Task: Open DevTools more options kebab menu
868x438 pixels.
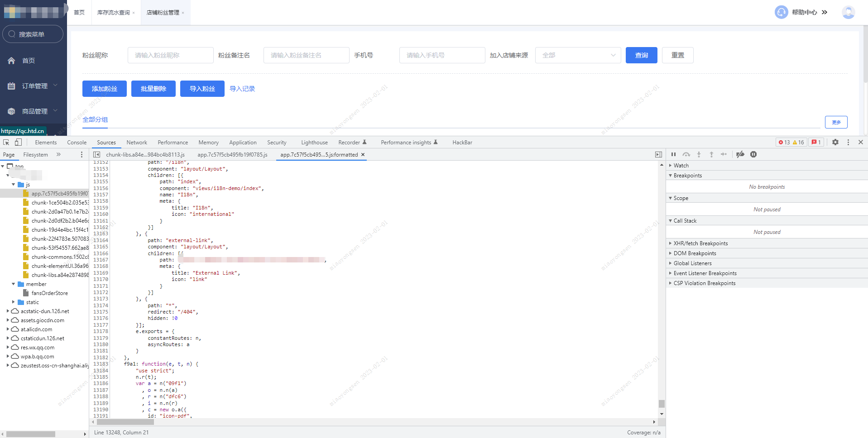Action: click(x=848, y=142)
